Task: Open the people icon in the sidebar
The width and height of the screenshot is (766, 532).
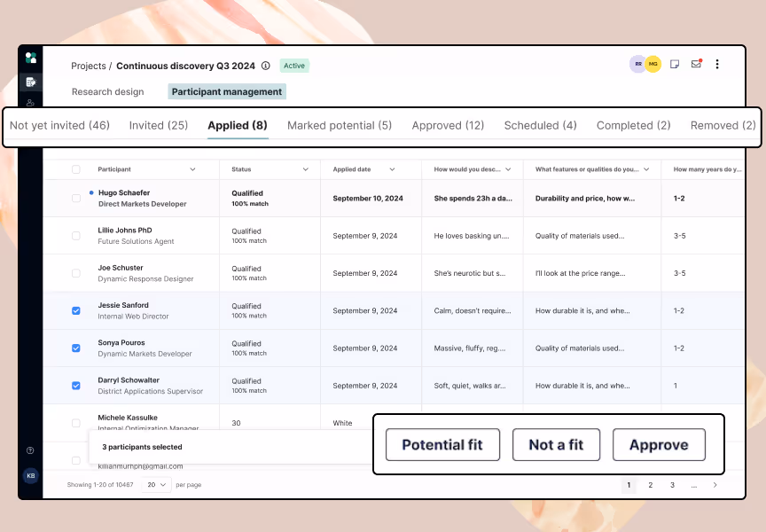Action: click(x=31, y=102)
